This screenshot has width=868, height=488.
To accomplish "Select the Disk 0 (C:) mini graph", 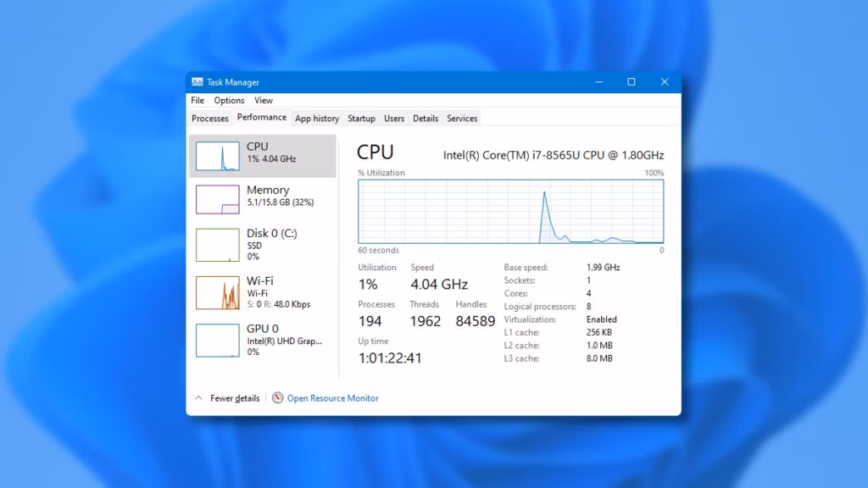I will pyautogui.click(x=218, y=245).
